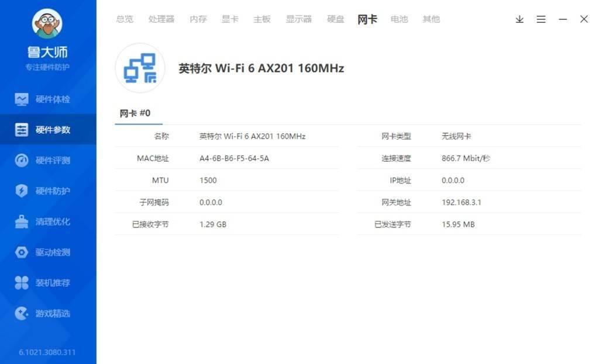Open 硬件体检 from the sidebar
Image resolution: width=599 pixels, height=364 pixels.
tap(48, 99)
